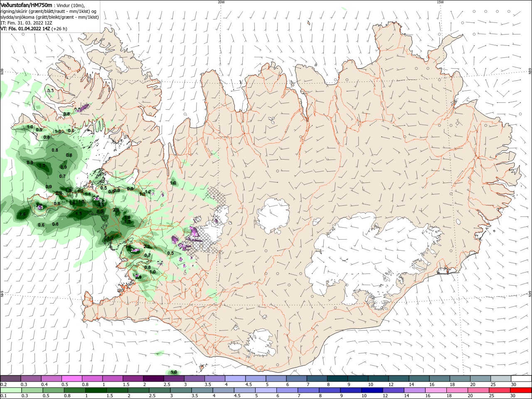Click the '0.4' label in the upper legend

click(x=44, y=384)
